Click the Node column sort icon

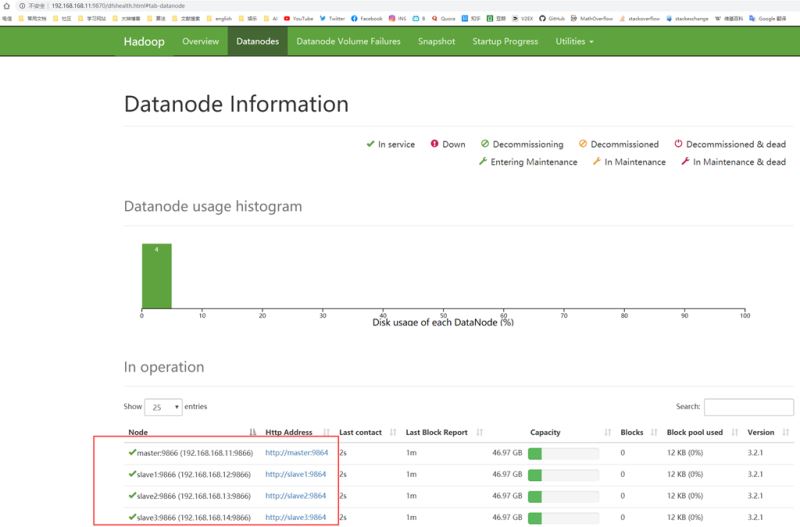coord(255,432)
